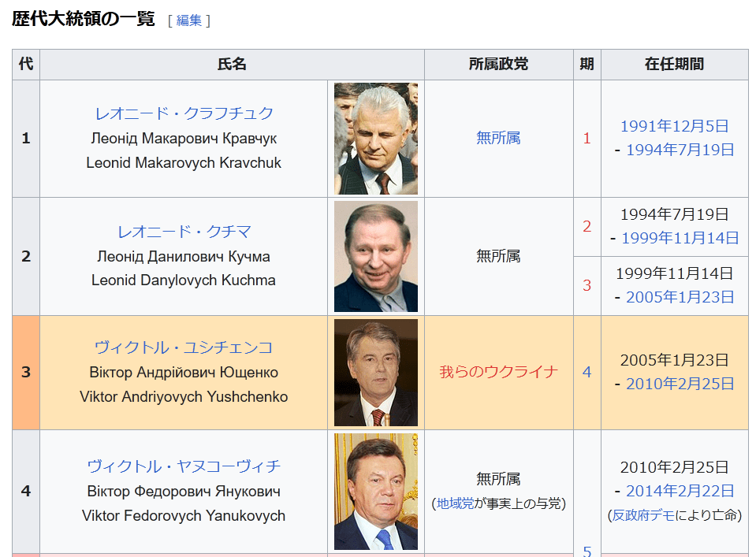Click Leonid Kravchuk's portrait photo
Viewport: 756px width, 557px height.
pyautogui.click(x=375, y=139)
